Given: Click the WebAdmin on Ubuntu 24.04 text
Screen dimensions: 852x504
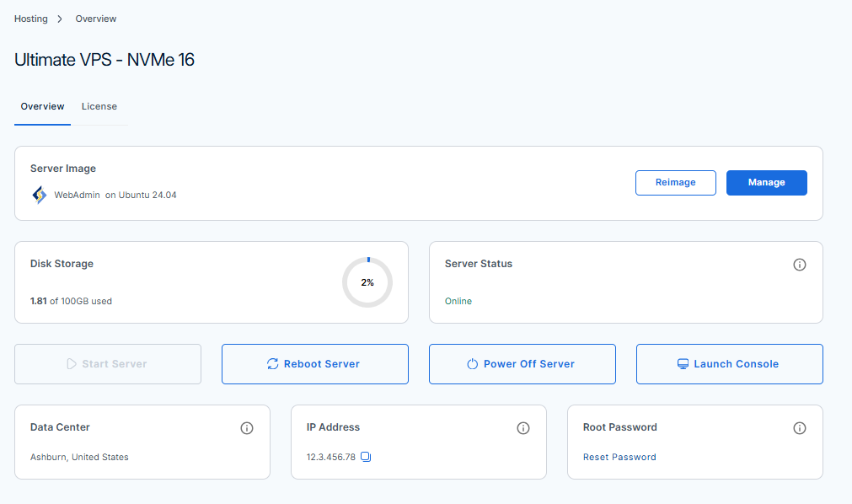Looking at the screenshot, I should [x=115, y=196].
